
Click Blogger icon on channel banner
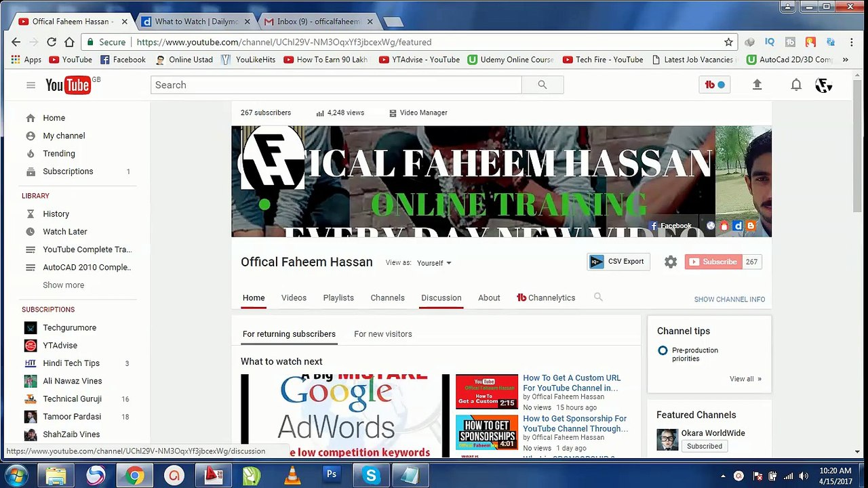[x=751, y=226]
